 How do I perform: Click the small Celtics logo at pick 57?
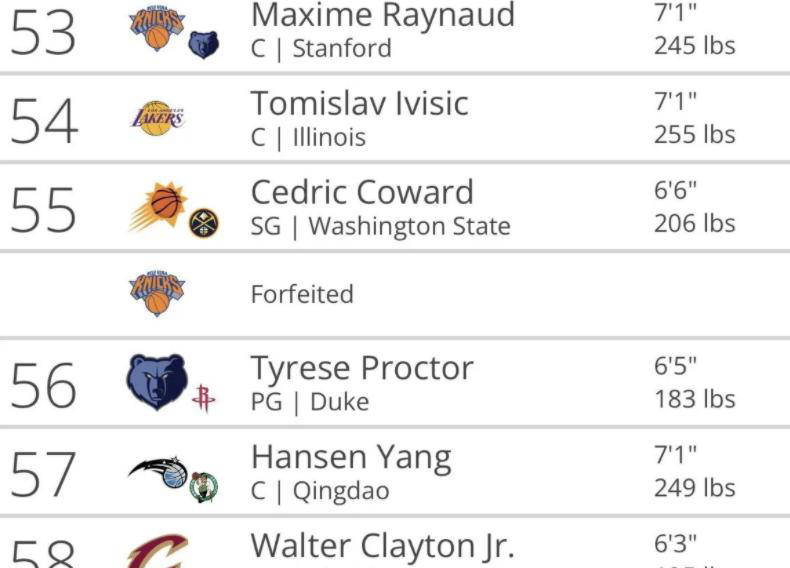point(204,487)
